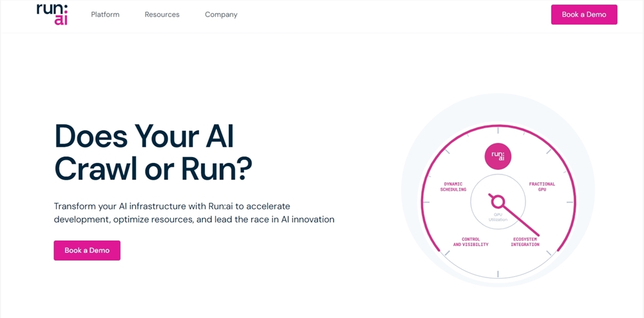Select the Control and Visibility label
This screenshot has width=644, height=318.
[x=471, y=242]
